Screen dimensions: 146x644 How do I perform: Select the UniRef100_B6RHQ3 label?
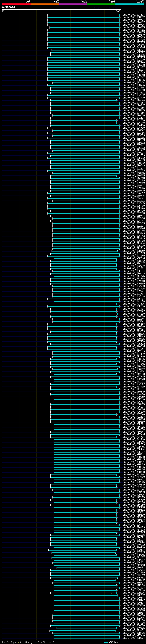(x=134, y=583)
